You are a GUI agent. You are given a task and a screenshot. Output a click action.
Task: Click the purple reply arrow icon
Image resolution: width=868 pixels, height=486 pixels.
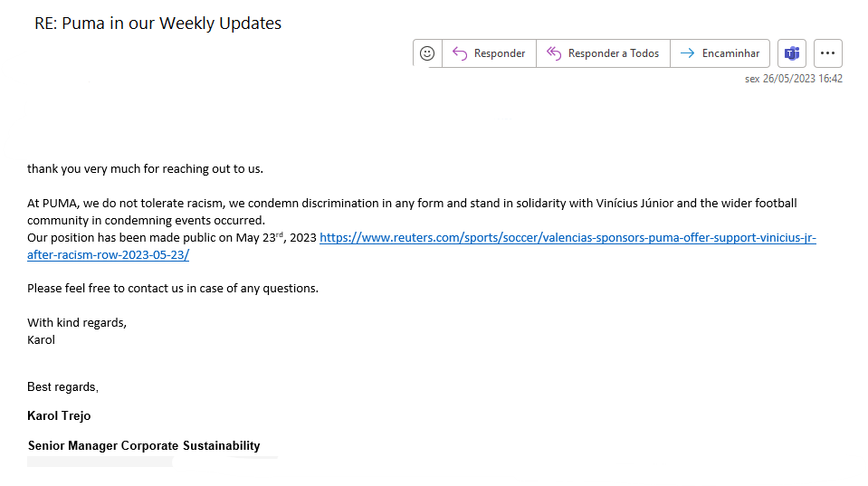coord(460,53)
